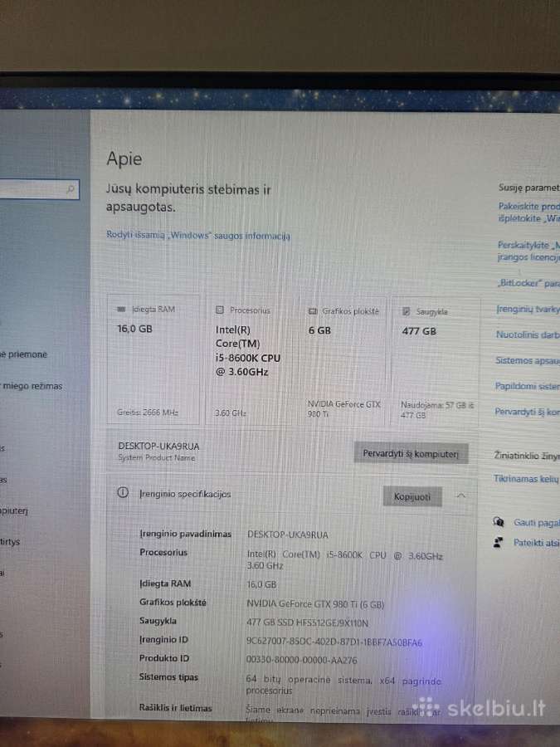Screen dimensions: 560x747
Task: Click the 'Naudojama: 57 GB iš 477 GB' text
Action: click(x=437, y=410)
